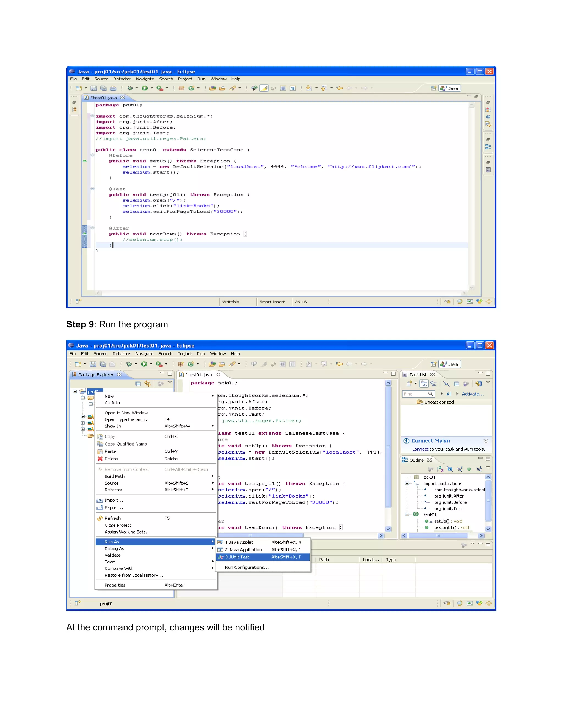The width and height of the screenshot is (563, 728).
Task: Toggle Hide Non-Public Members in Outline
Action: click(469, 469)
